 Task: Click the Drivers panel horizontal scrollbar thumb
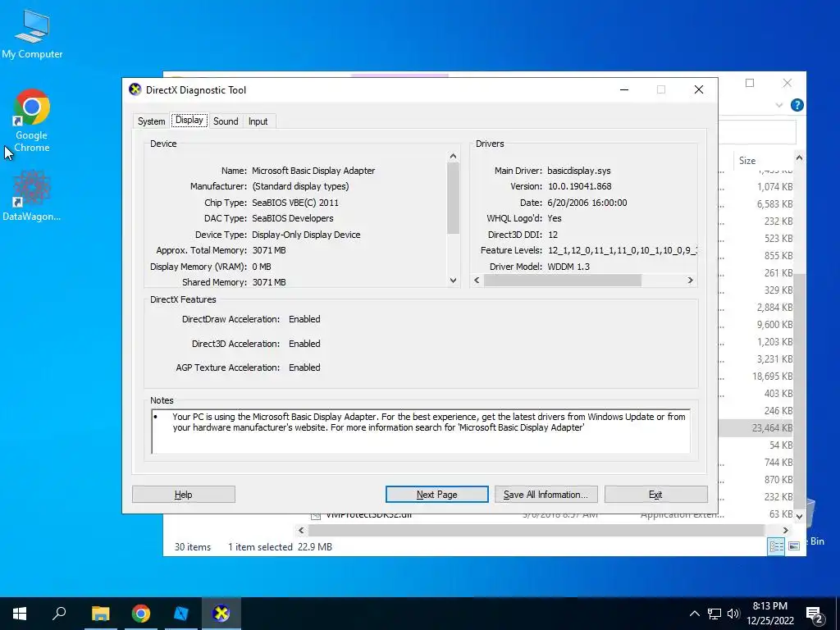tap(563, 281)
